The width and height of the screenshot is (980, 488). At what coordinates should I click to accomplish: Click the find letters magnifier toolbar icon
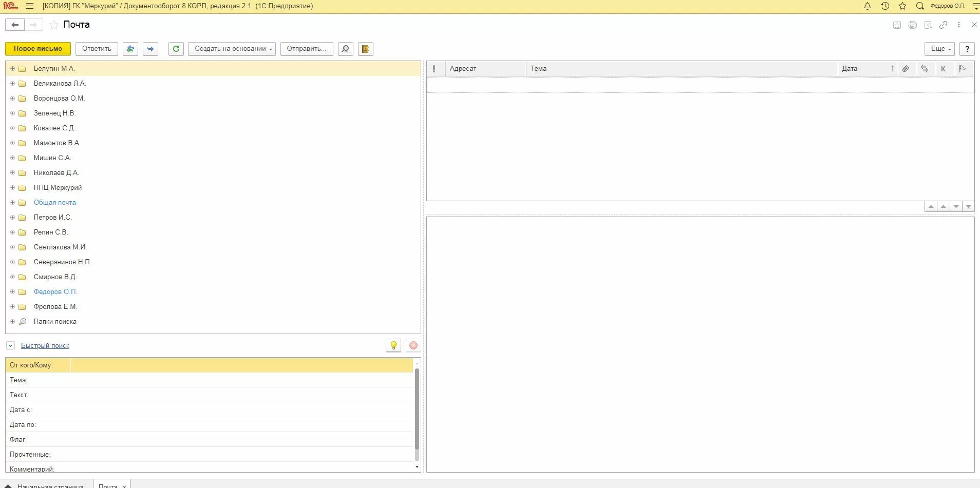(x=346, y=49)
